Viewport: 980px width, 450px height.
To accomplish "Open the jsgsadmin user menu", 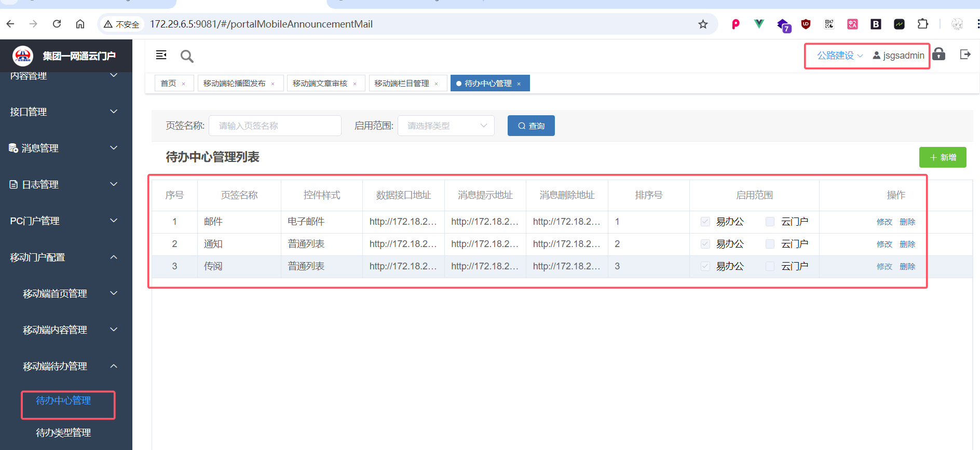I will click(899, 56).
